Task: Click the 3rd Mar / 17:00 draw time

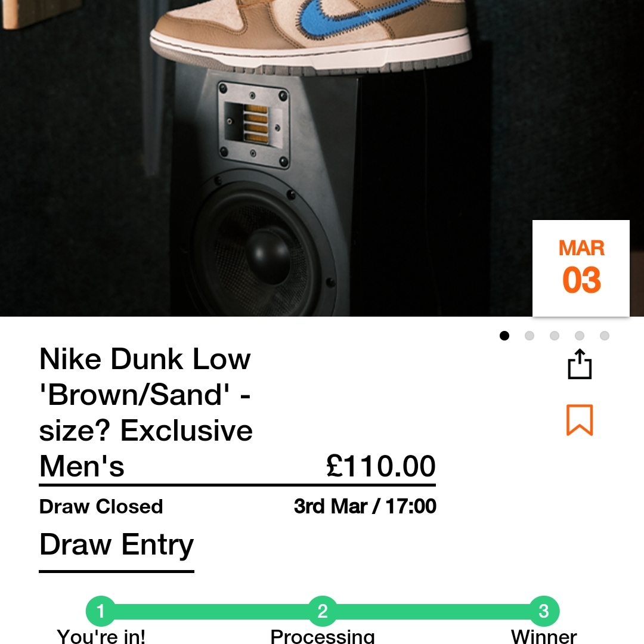Action: point(365,507)
